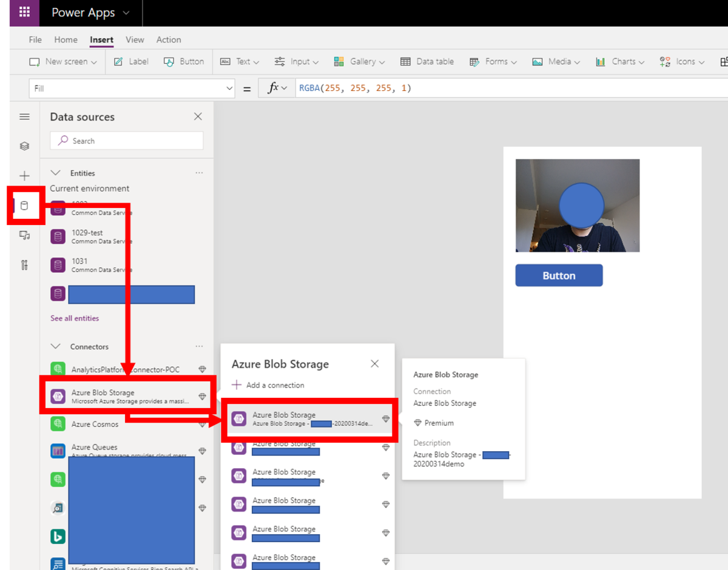Select the Azure Queues connector
This screenshot has width=728, height=570.
[127, 451]
